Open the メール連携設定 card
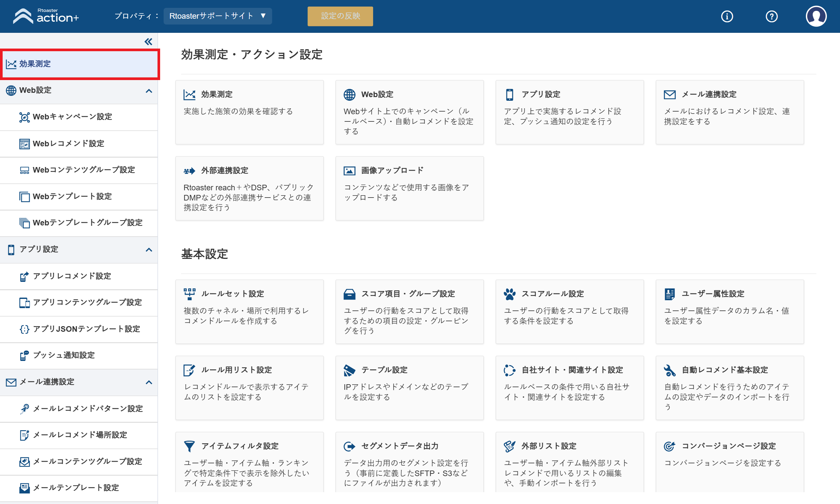 (730, 112)
